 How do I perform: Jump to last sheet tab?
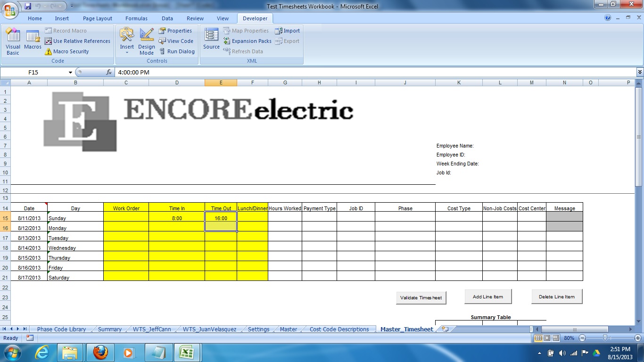click(25, 329)
